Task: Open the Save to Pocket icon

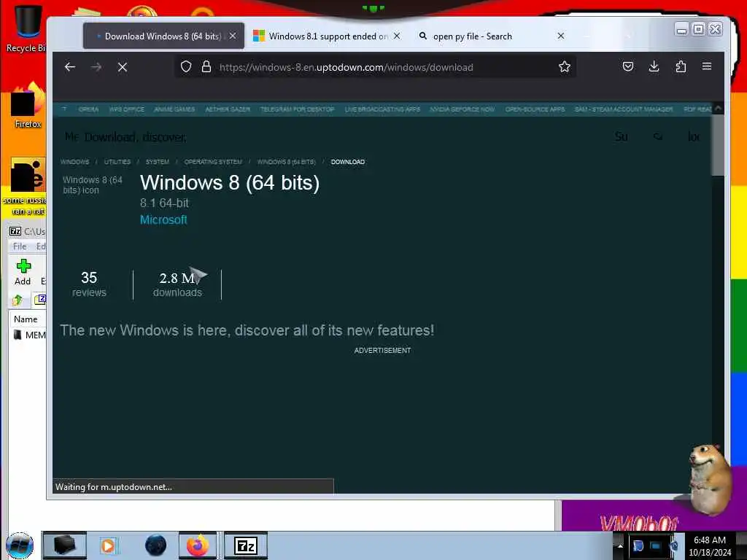Action: click(628, 66)
